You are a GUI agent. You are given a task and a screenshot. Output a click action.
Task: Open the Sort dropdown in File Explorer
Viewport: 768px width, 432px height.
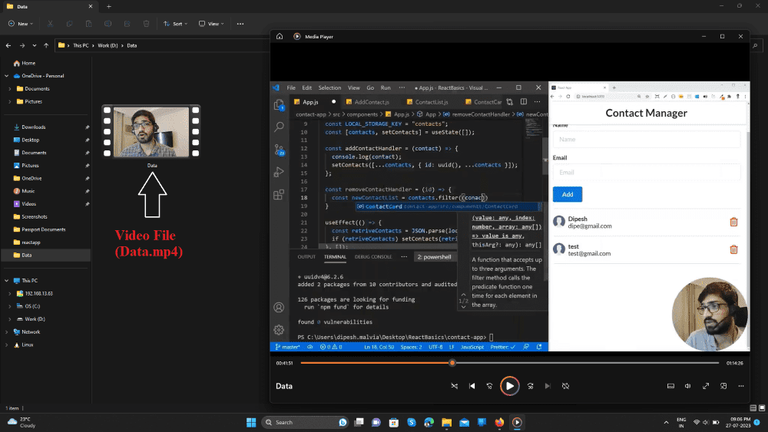[177, 23]
